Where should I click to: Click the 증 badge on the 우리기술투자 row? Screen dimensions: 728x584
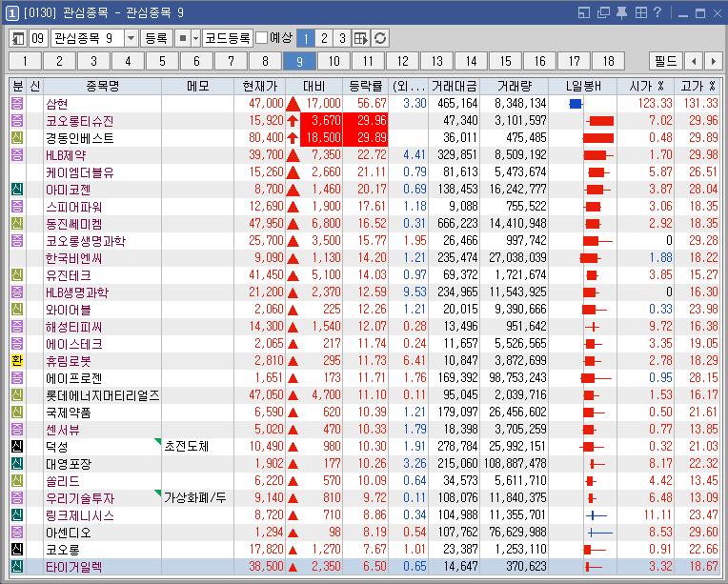[17, 497]
